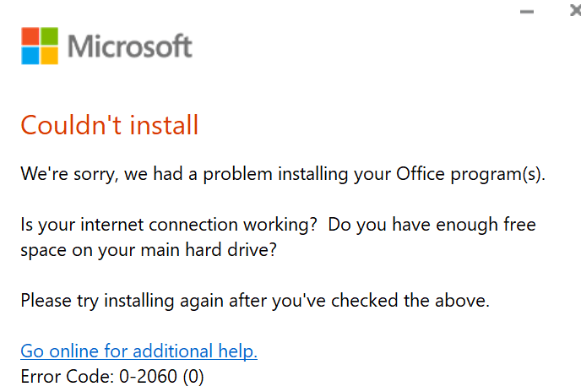Click the Microsoft four-square logo
The image size is (581, 392).
pos(40,46)
